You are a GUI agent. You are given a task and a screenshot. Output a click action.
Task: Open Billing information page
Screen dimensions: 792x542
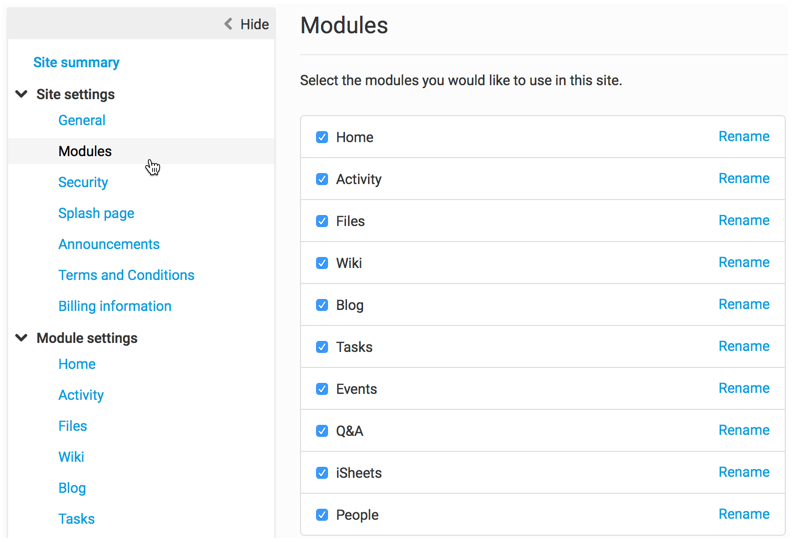115,306
